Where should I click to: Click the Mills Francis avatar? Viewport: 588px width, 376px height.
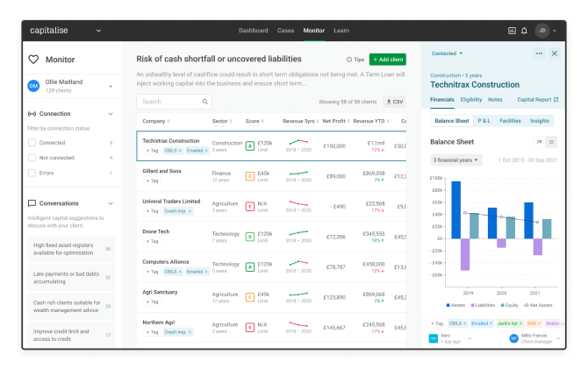coord(513,338)
